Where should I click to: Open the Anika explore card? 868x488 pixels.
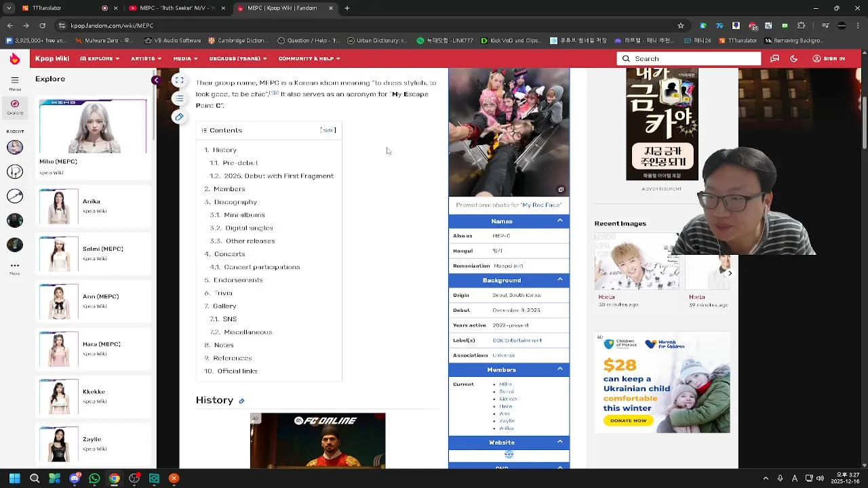tap(93, 207)
